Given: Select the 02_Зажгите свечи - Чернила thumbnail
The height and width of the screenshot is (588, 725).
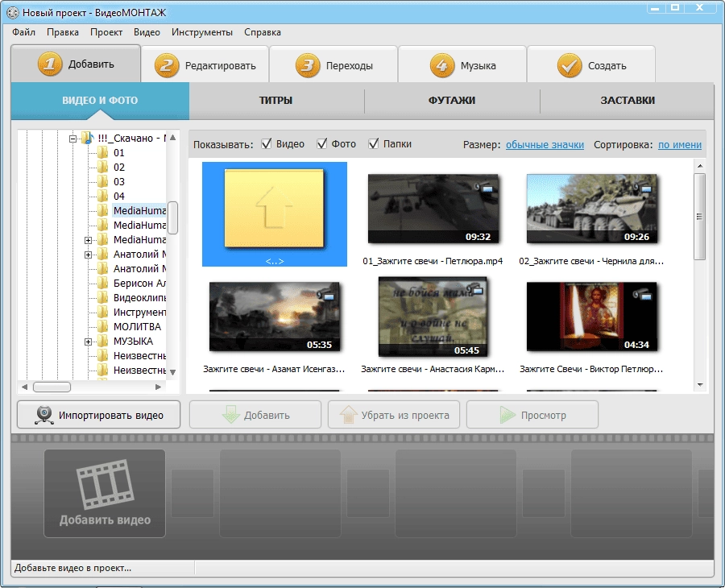Looking at the screenshot, I should pos(591,208).
